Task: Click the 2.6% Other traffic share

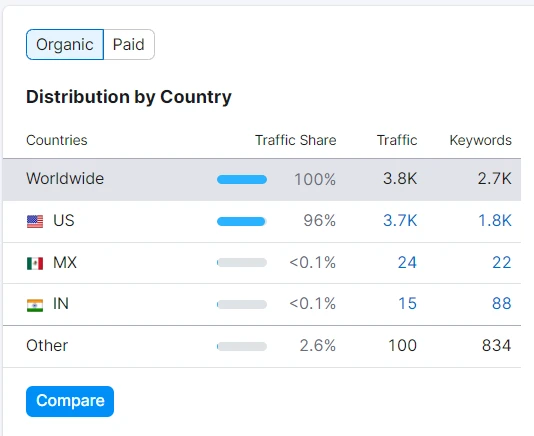Action: click(x=318, y=346)
